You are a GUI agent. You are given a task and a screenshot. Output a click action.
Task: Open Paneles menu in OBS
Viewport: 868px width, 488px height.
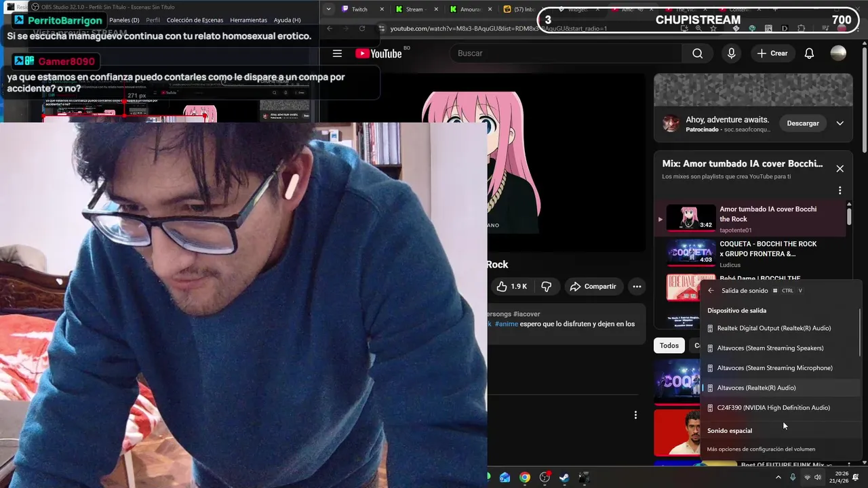124,20
